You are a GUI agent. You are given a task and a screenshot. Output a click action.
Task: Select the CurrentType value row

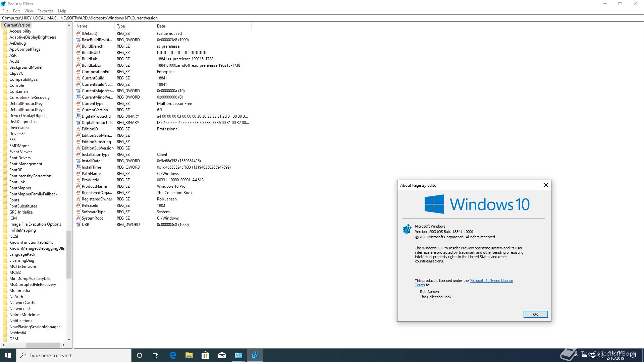click(x=163, y=104)
